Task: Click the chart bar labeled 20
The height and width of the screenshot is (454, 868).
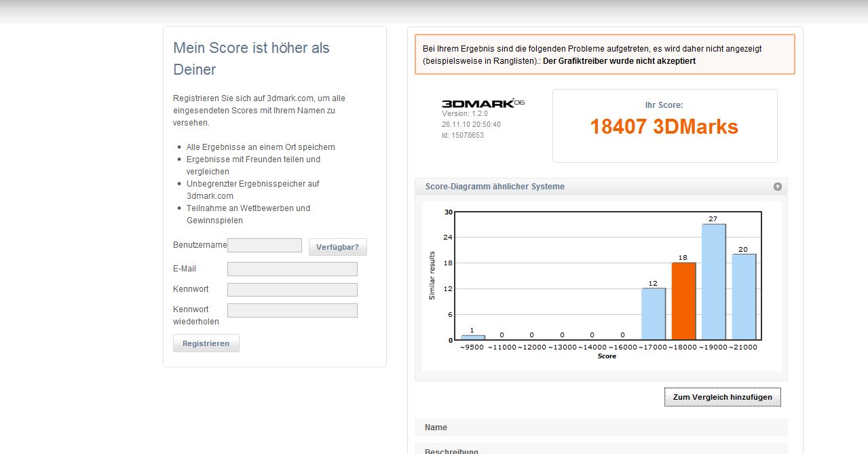Action: coord(744,297)
